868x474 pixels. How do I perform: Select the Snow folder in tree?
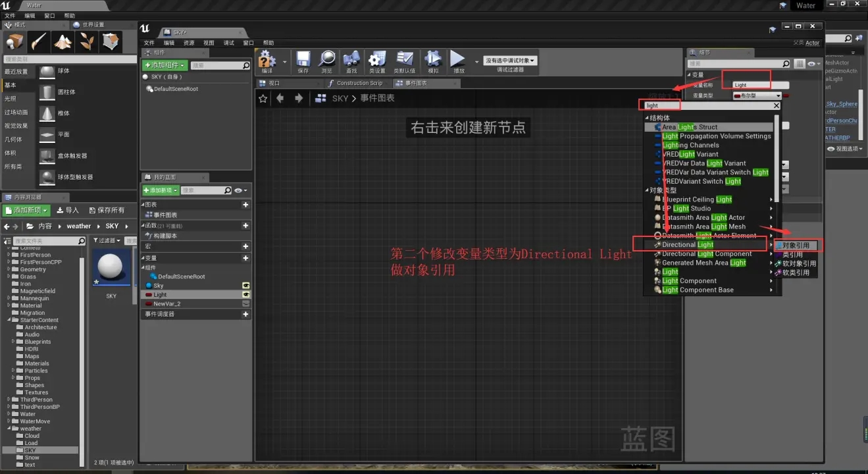[x=32, y=458]
